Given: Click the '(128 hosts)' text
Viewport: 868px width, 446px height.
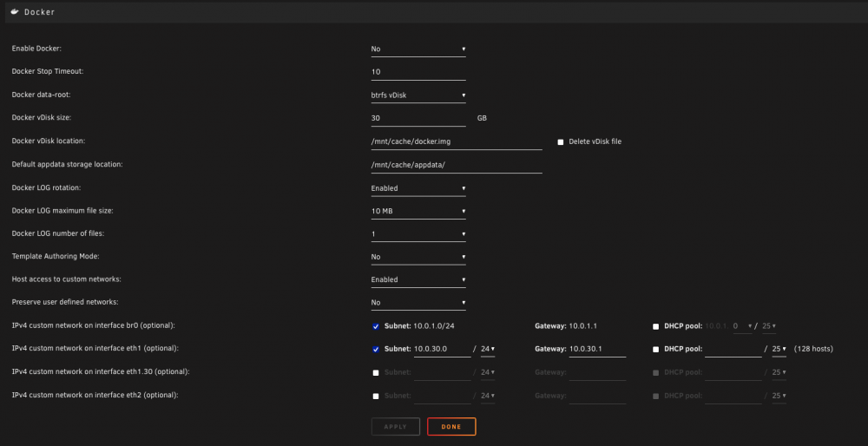Looking at the screenshot, I should pos(813,349).
